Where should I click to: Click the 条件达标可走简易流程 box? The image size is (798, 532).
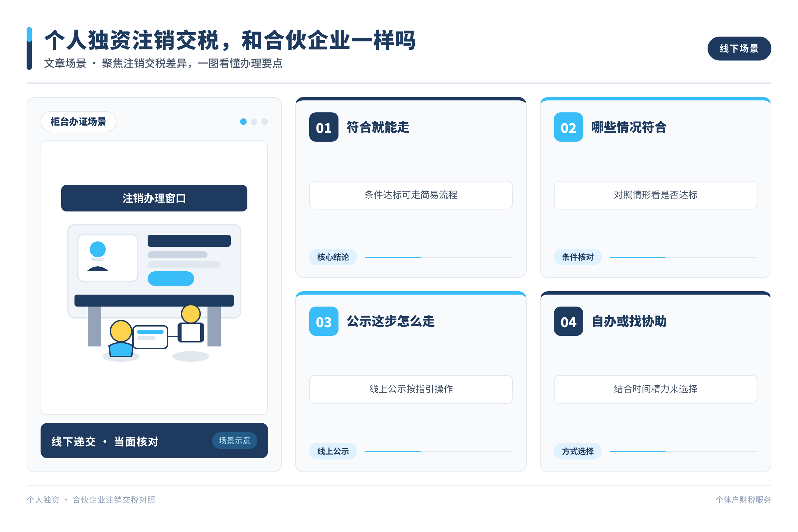(x=411, y=195)
